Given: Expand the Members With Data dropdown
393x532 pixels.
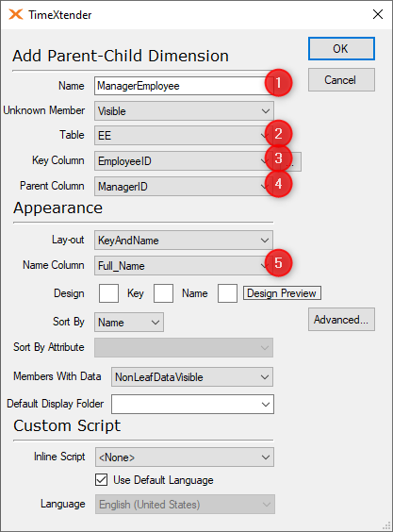Looking at the screenshot, I should tap(192, 377).
